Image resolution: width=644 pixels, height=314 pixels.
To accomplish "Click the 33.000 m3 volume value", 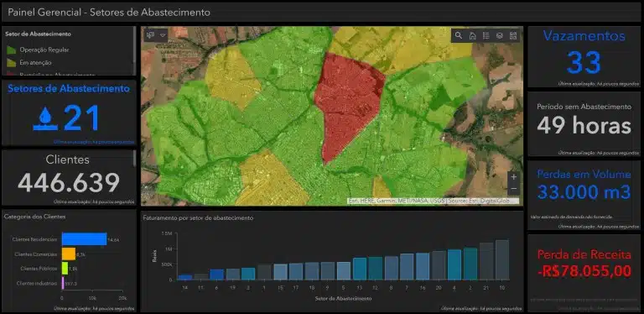I will [x=584, y=192].
